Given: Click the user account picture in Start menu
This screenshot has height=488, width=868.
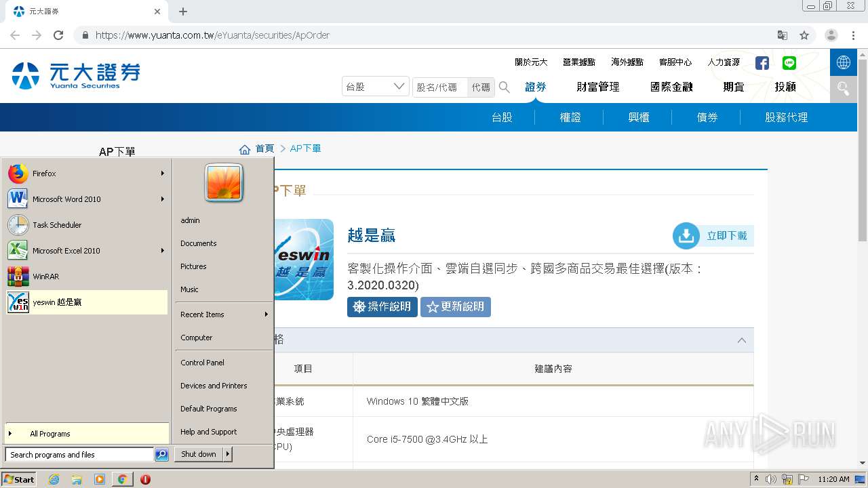Looking at the screenshot, I should 224,183.
